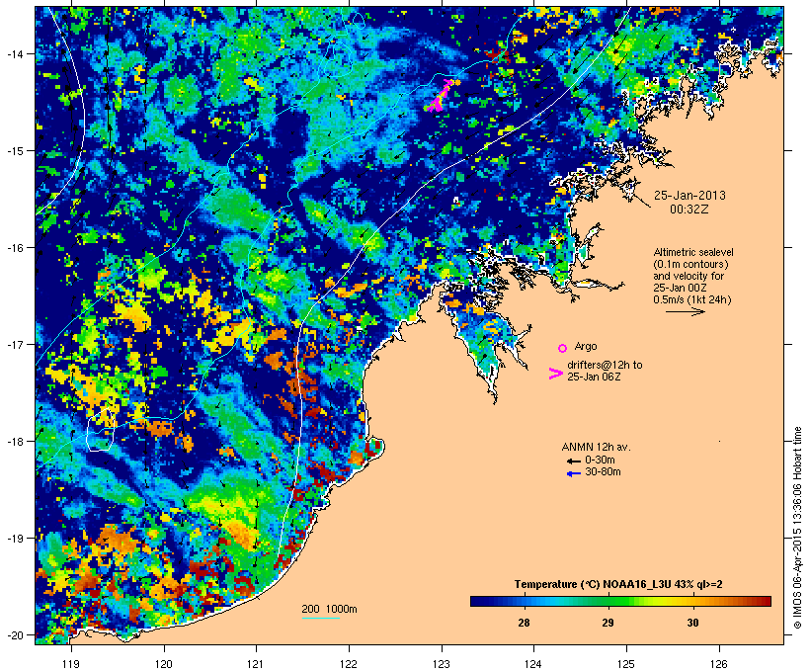Click the longitude axis label 119
Image resolution: width=810 pixels, height=672 pixels.
click(x=71, y=664)
